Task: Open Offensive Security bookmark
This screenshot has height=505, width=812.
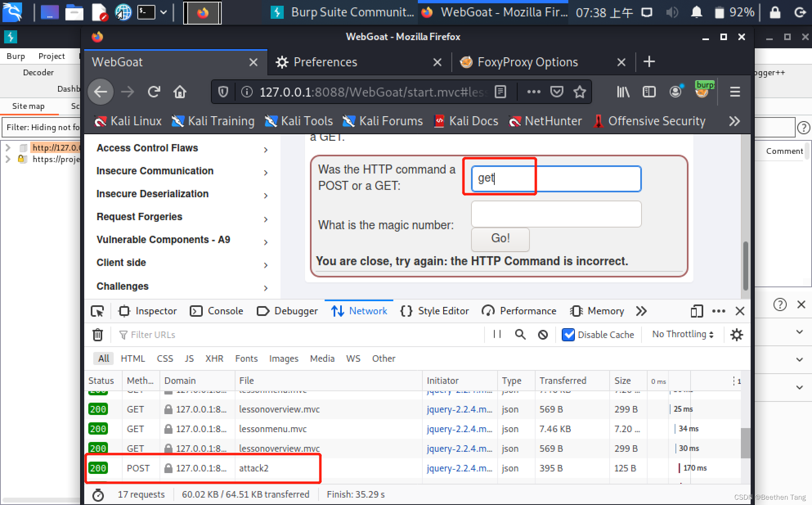Action: [x=650, y=121]
